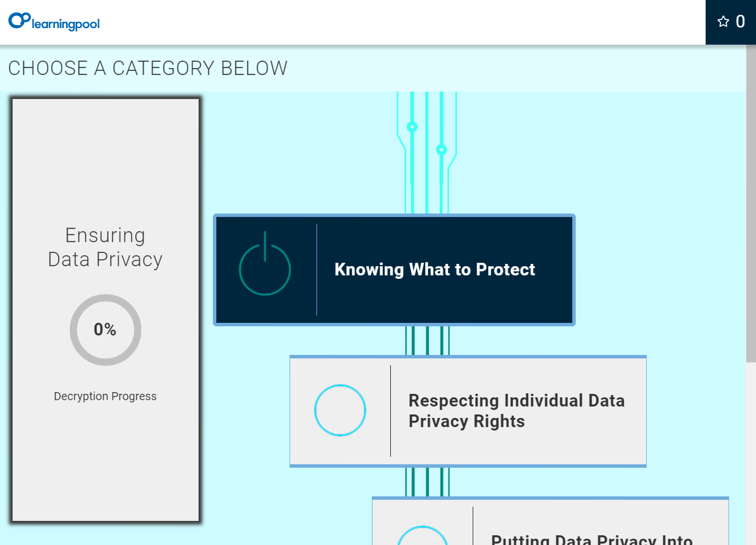Click the Decryption Progress label
This screenshot has height=545, width=756.
tap(105, 396)
